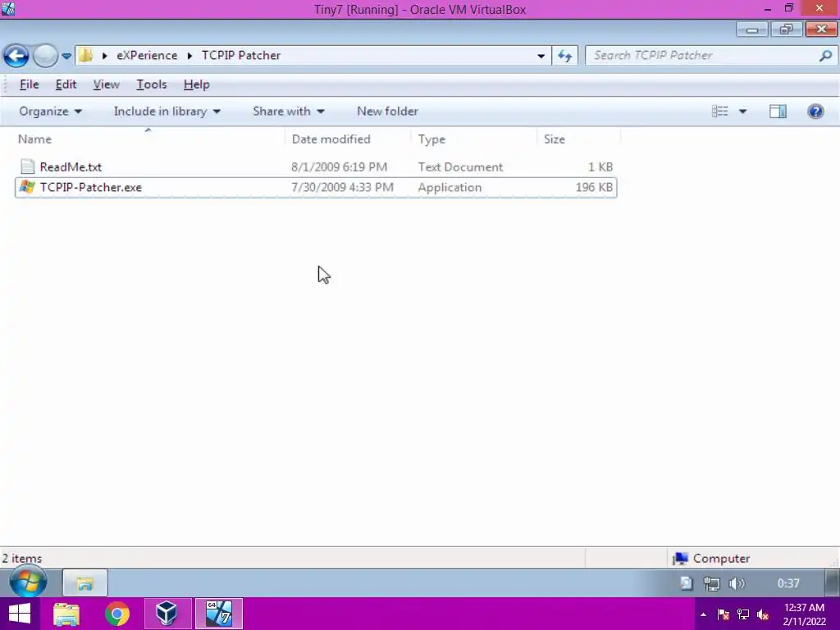
Task: Refresh the TCPIP Patcher folder
Action: (x=564, y=56)
